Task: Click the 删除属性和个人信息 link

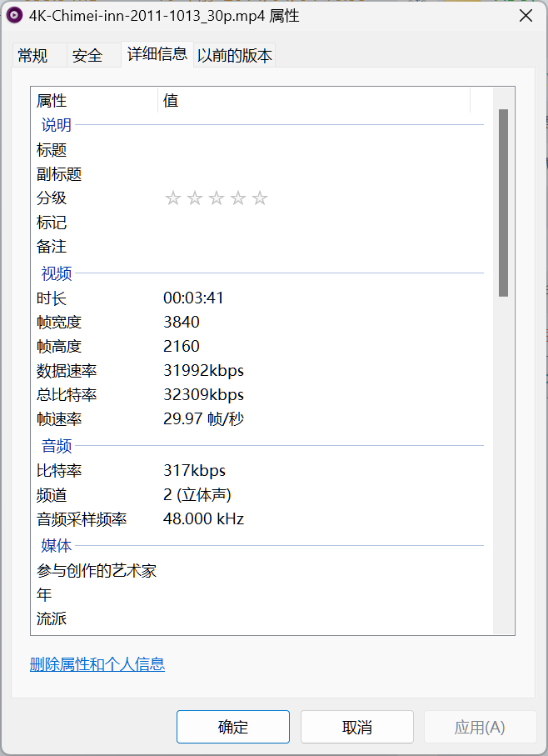Action: tap(97, 664)
